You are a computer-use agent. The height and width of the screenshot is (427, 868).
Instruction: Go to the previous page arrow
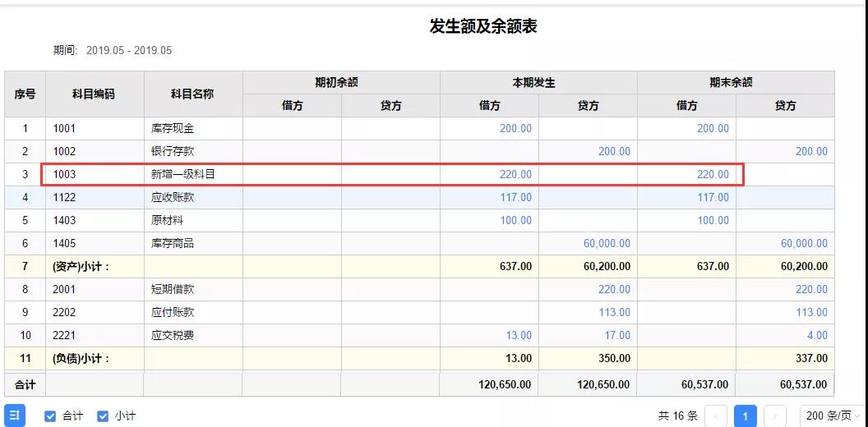pyautogui.click(x=715, y=416)
